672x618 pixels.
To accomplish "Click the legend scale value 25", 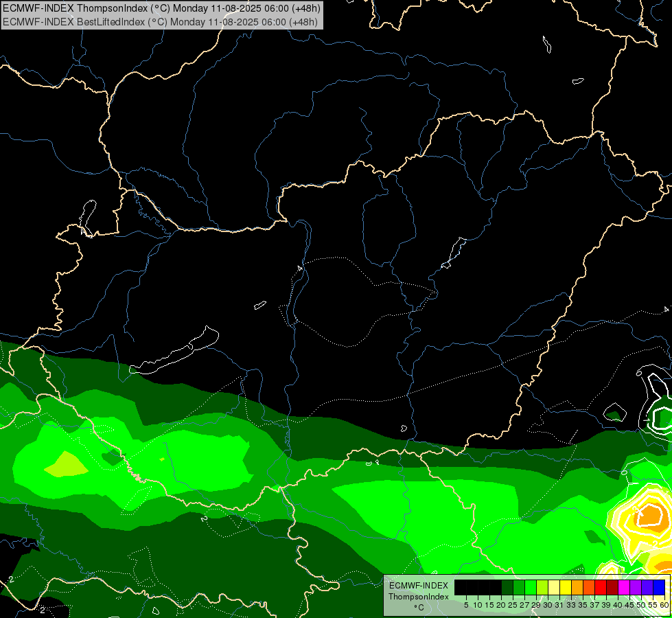I will (x=513, y=605).
